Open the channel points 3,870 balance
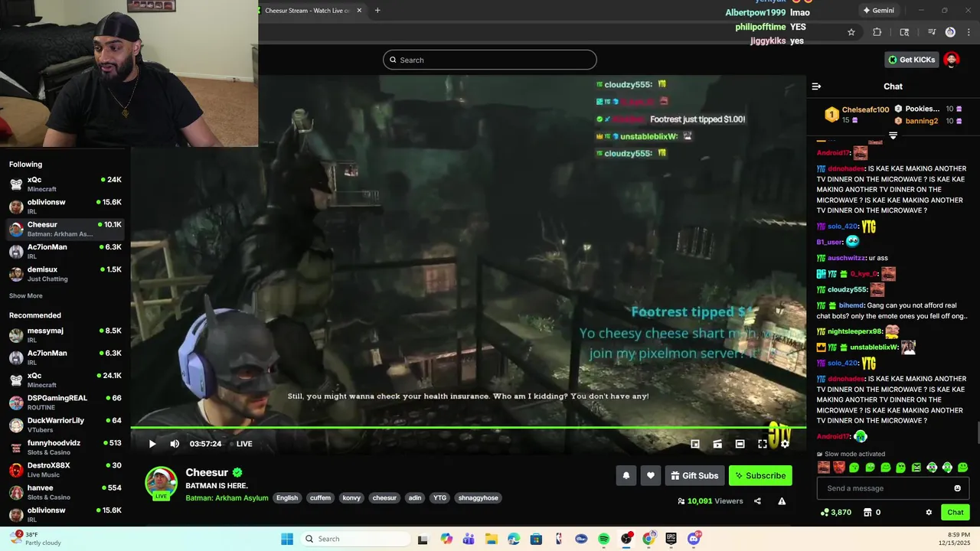 pos(835,512)
